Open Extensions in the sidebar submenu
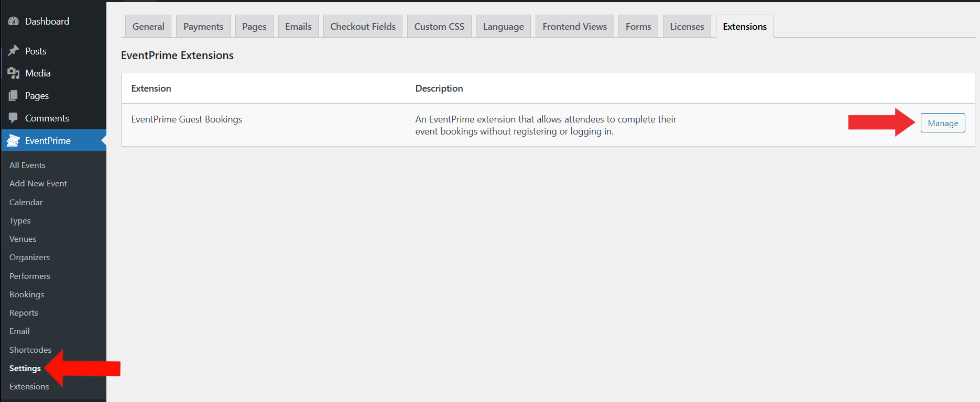The image size is (980, 402). coord(29,387)
